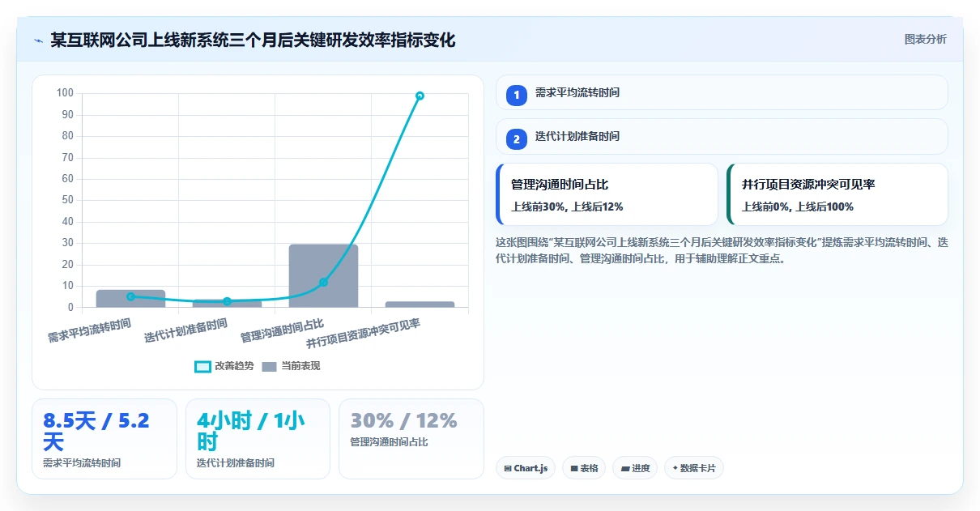Click the 数据卡片 tag
The width and height of the screenshot is (980, 511).
(694, 468)
